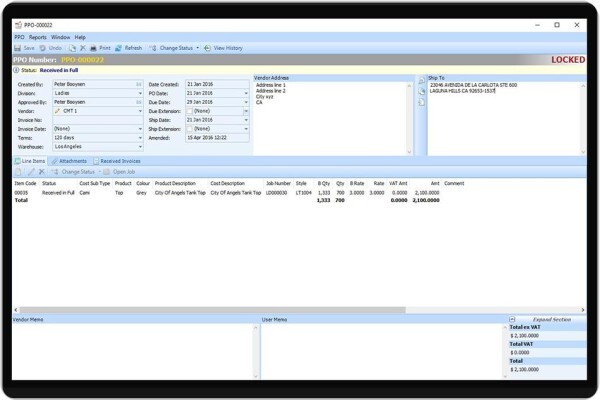Click the Product Description column header
The height and width of the screenshot is (400, 600).
(x=175, y=183)
